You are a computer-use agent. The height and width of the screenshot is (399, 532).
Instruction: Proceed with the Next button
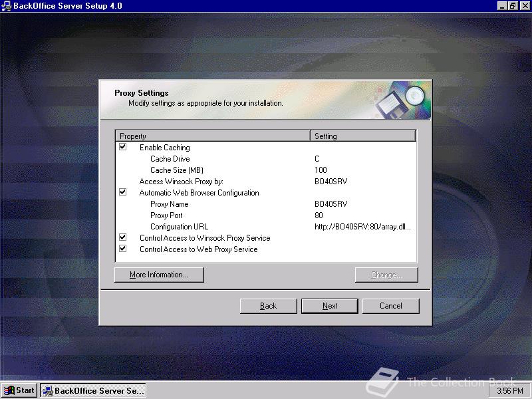330,306
